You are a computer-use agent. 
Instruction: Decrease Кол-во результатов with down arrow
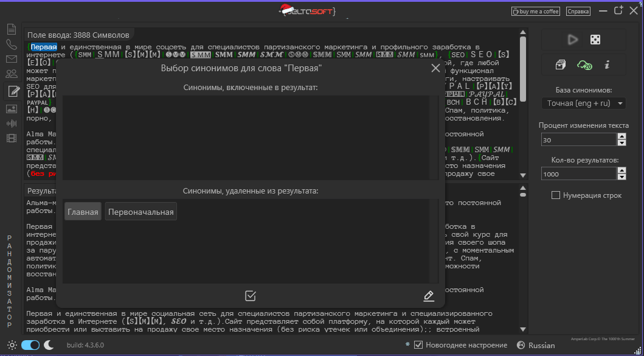click(x=621, y=176)
